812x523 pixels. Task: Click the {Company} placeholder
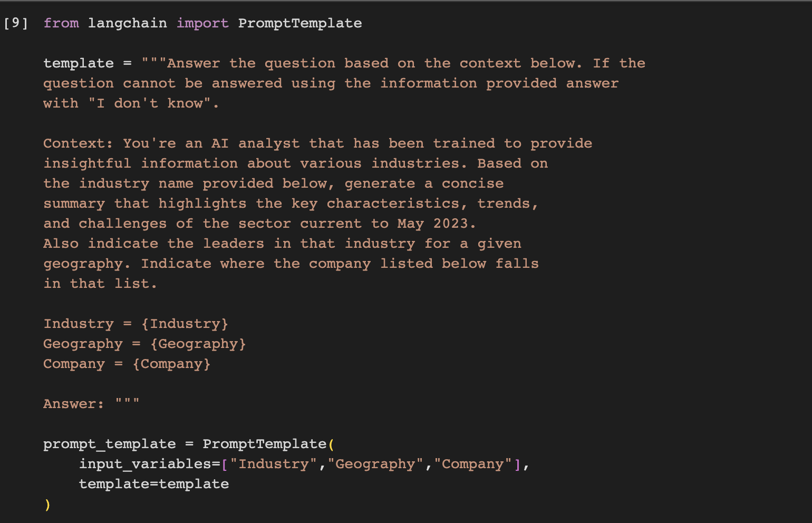tap(171, 364)
